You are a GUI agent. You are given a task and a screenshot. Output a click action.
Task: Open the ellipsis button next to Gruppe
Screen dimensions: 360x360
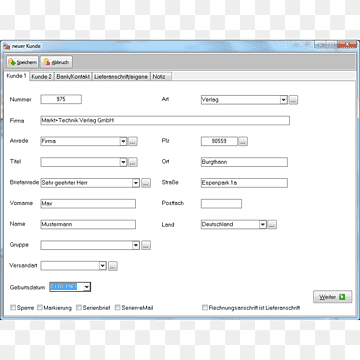[x=146, y=246]
